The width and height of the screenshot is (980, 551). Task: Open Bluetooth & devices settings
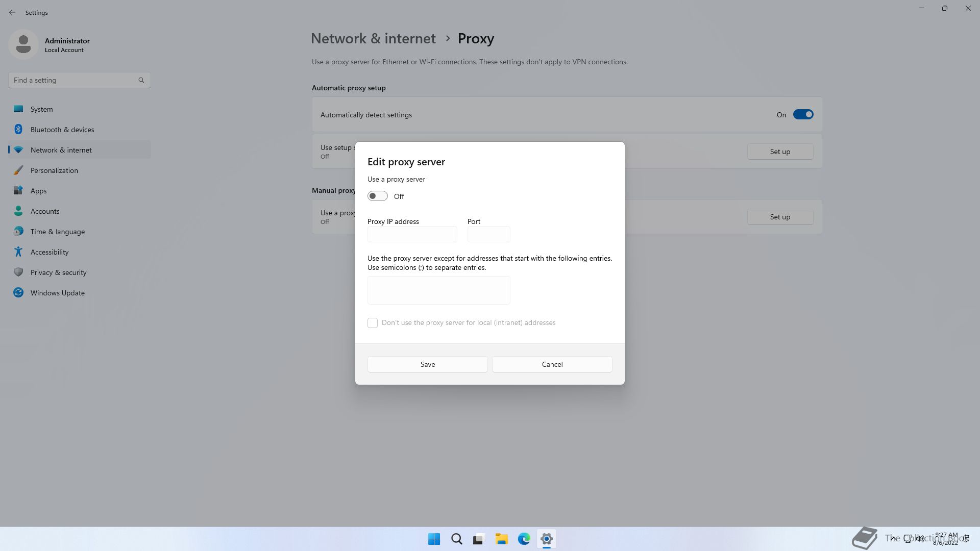coord(62,130)
